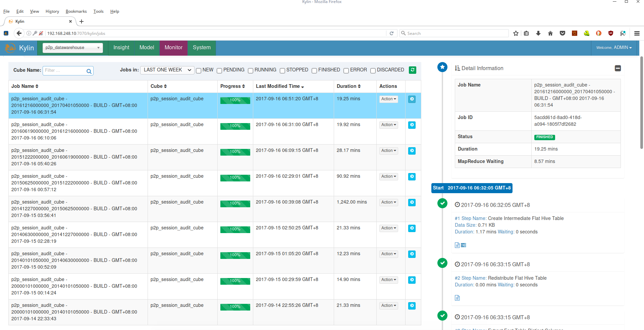Click the Firefox home icon

tap(550, 33)
